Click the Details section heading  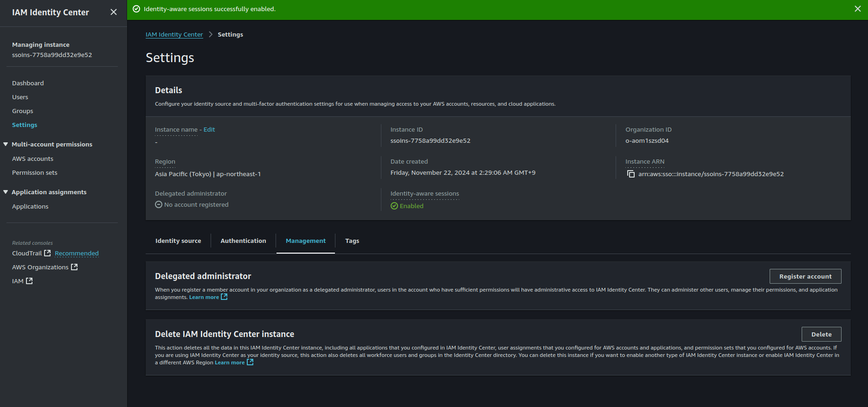[168, 90]
